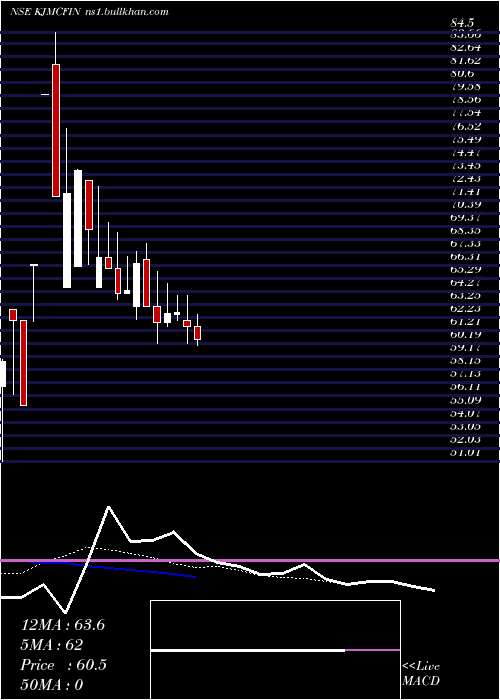
Task: Click the magenta segment in the MACD box
Action: (372, 650)
